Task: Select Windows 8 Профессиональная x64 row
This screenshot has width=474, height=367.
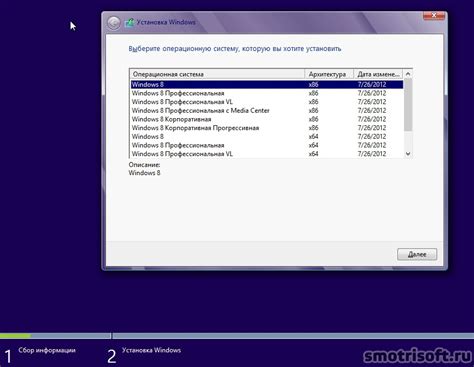Action: coord(267,145)
